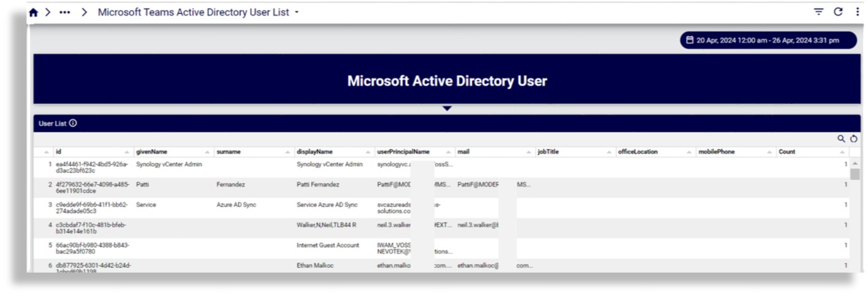Click the table's vertical scrollbar thumb
Viewport: 868px width, 296px height.
[x=855, y=174]
